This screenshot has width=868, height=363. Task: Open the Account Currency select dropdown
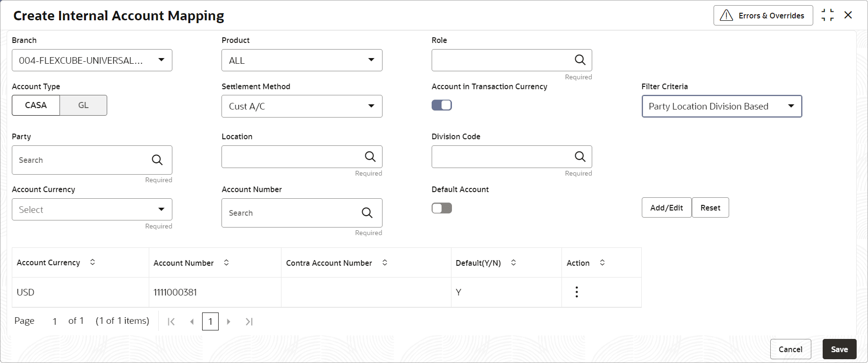pos(162,209)
